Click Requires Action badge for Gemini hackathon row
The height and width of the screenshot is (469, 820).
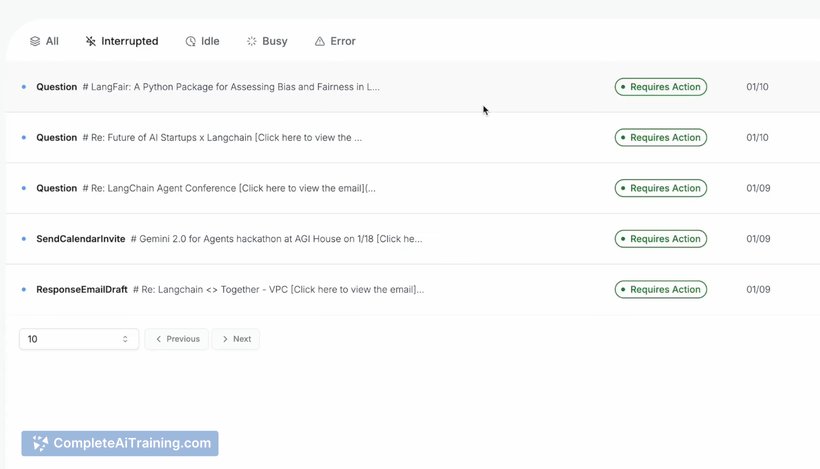pos(660,239)
